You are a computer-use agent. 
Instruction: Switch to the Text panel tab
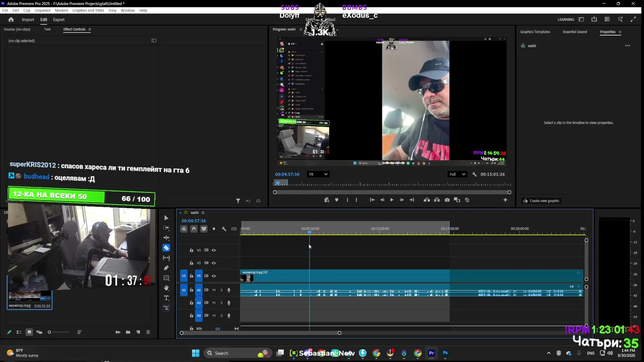click(x=47, y=29)
